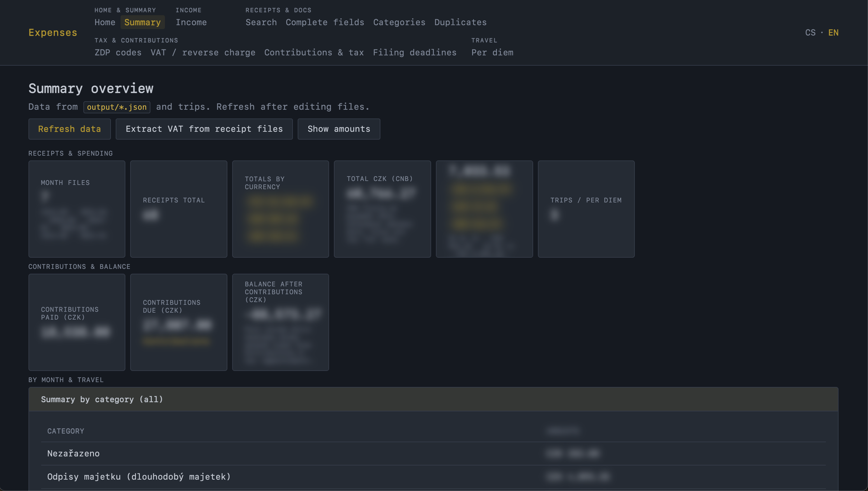Click Extract VAT from receipt files
Image resolution: width=868 pixels, height=491 pixels.
(x=204, y=129)
